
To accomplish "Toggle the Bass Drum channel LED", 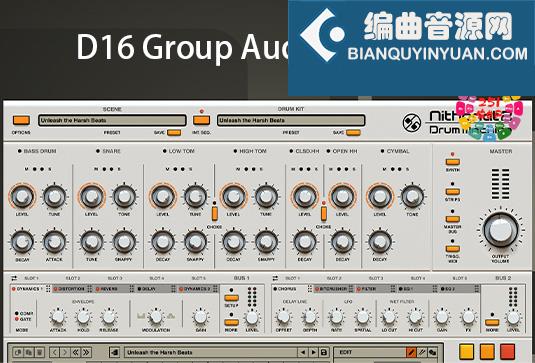I will pos(19,151).
